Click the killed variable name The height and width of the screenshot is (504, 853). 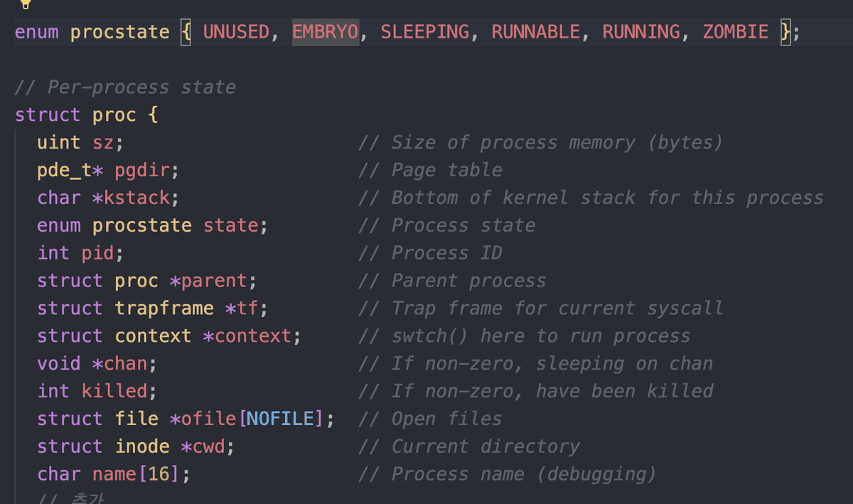click(114, 391)
